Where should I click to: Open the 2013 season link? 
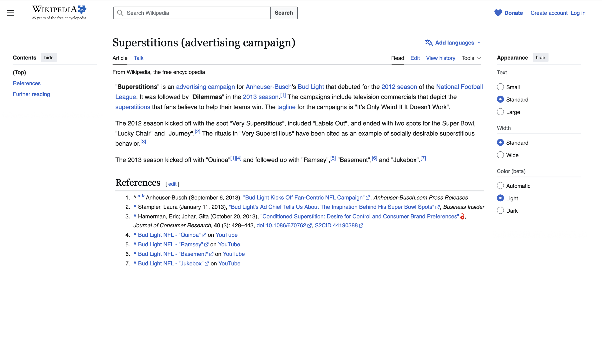click(261, 97)
